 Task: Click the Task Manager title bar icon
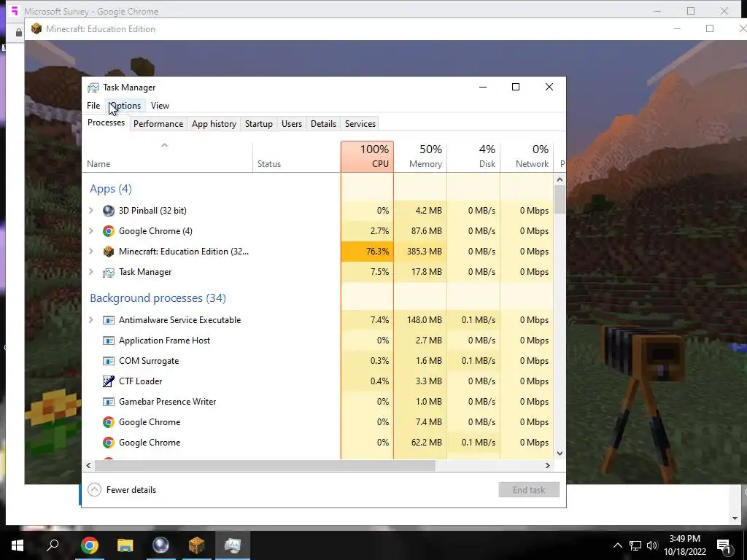[93, 87]
